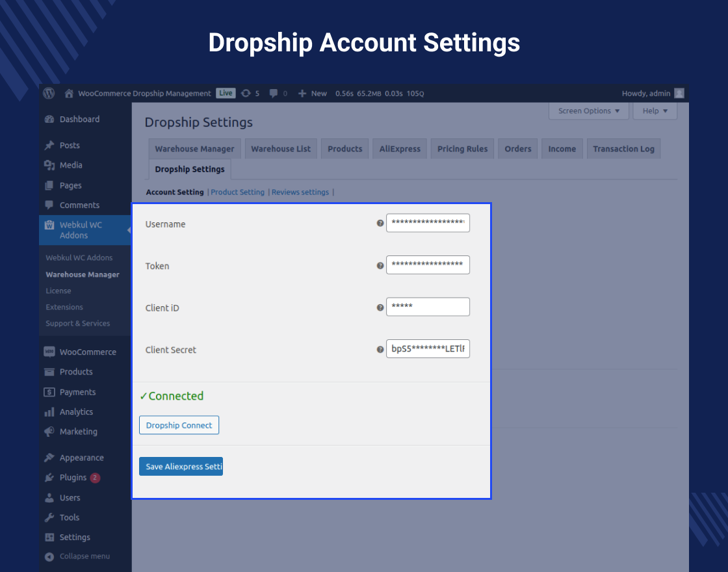
Task: Click the home icon in admin bar
Action: [x=69, y=94]
